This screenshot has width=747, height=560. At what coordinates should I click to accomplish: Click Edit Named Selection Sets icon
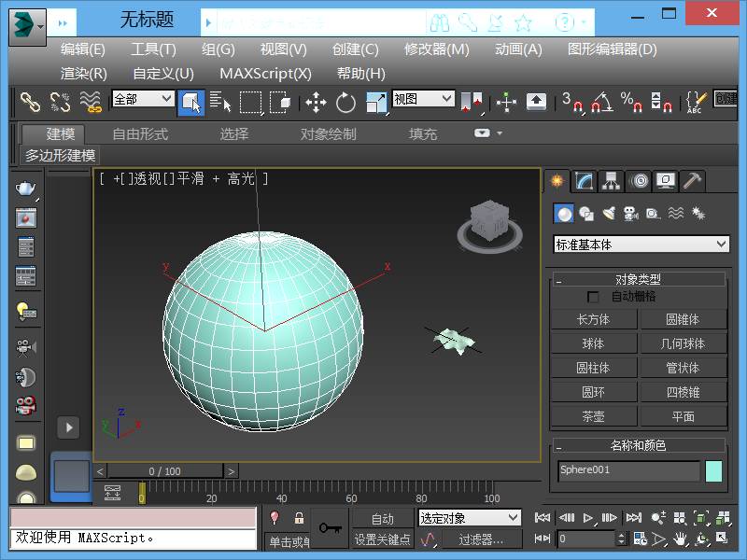click(x=696, y=102)
